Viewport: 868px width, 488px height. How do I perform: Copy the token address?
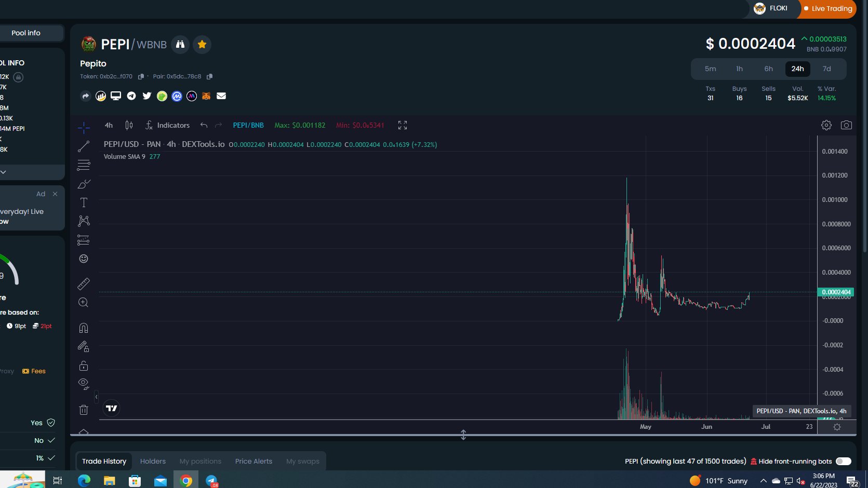click(141, 76)
